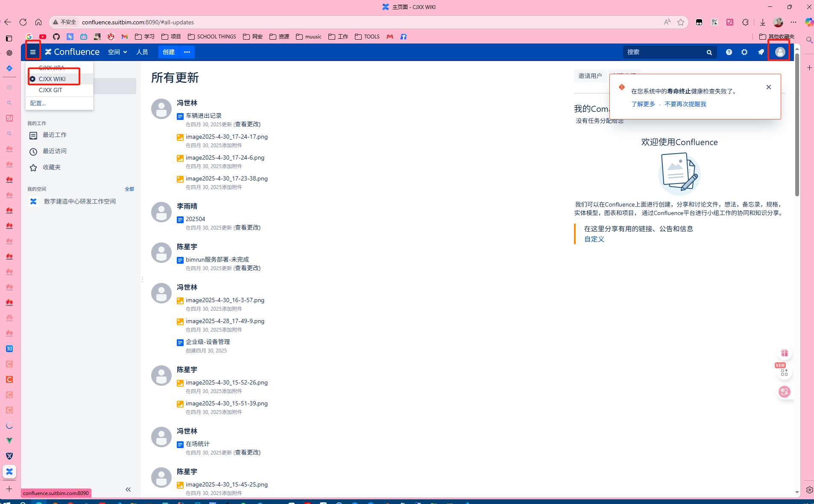This screenshot has width=814, height=504.
Task: Open the GitHub bookmark icon
Action: [56, 37]
